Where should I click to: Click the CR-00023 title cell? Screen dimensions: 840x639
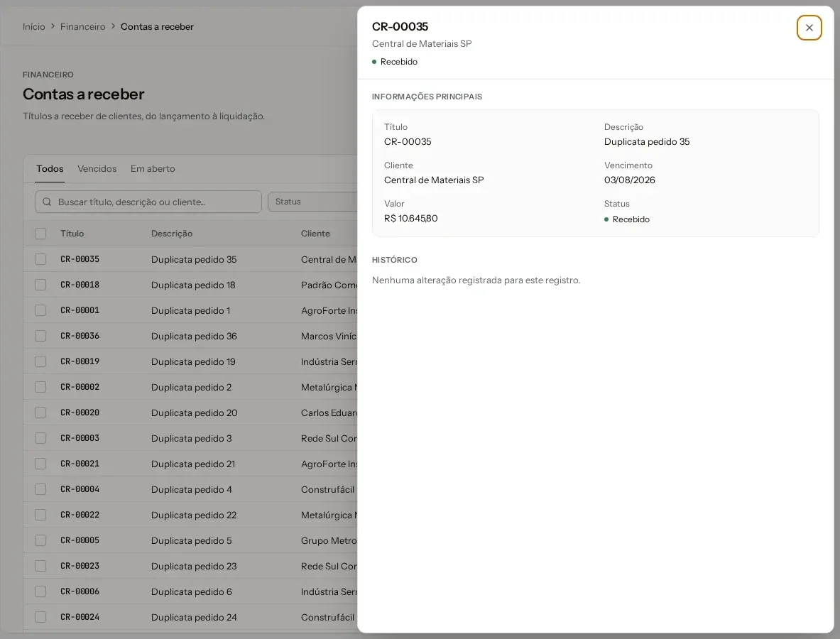click(80, 566)
